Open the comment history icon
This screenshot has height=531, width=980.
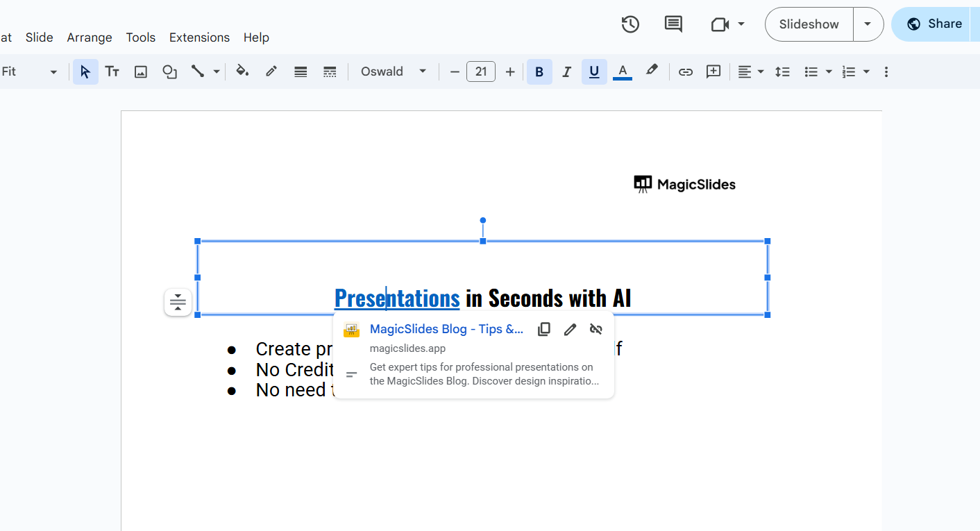pyautogui.click(x=673, y=24)
